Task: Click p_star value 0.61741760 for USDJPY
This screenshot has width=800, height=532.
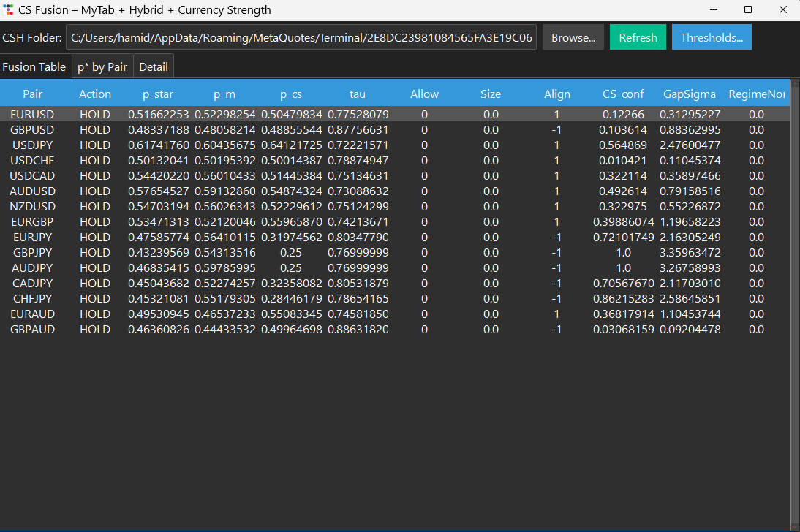Action: [x=158, y=145]
